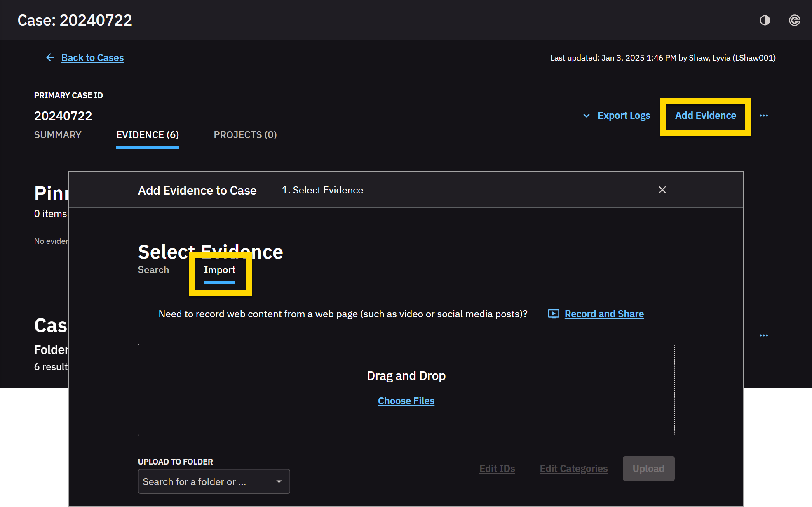Switch to Search tab in dialog

pos(153,270)
